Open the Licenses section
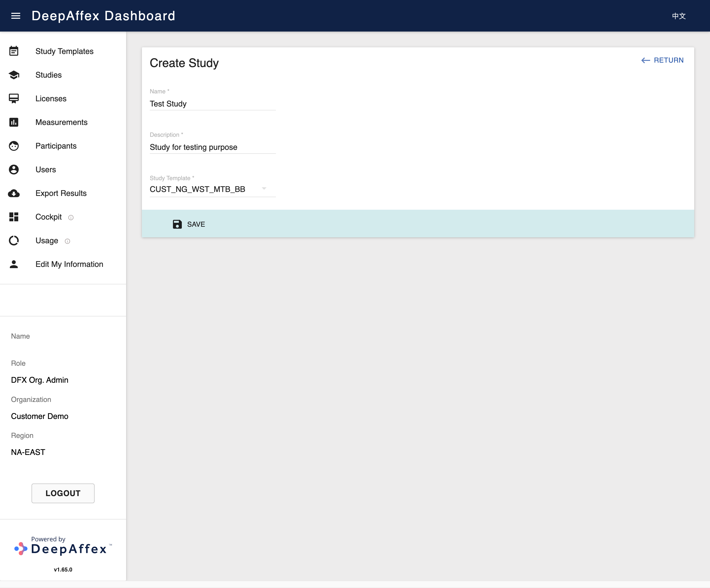The image size is (710, 588). pyautogui.click(x=63, y=98)
